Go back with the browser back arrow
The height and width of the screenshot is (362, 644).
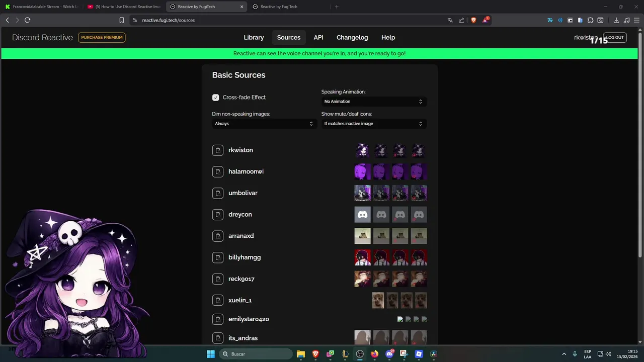point(7,20)
